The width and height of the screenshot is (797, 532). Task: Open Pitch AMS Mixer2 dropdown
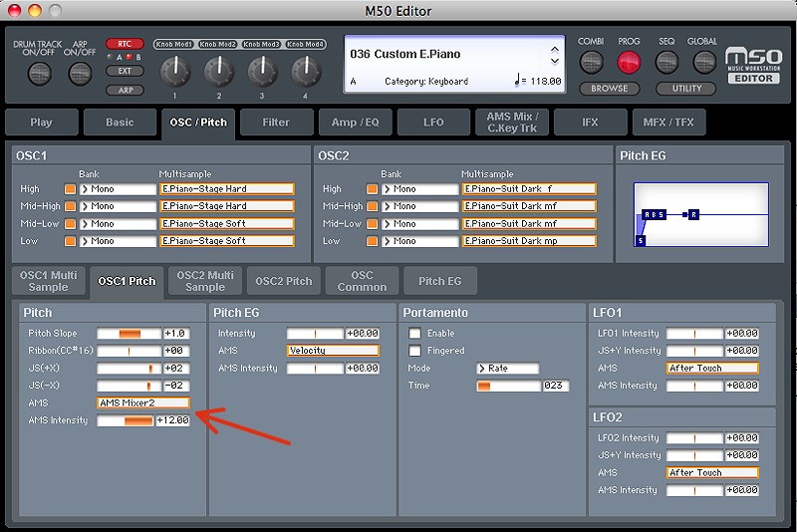pos(143,402)
